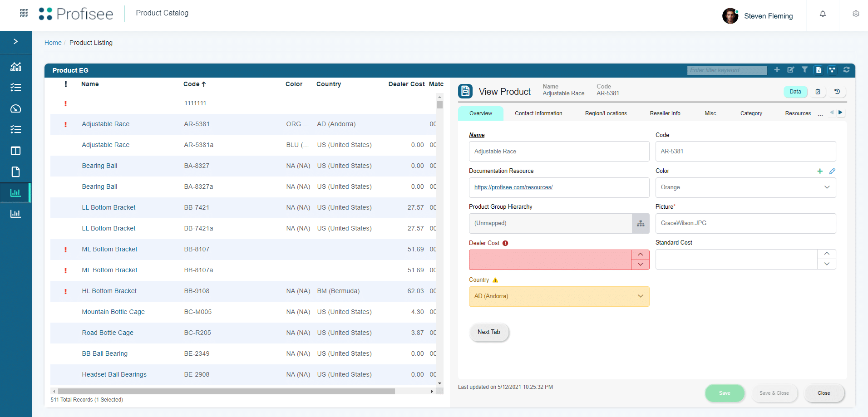Open the Product Group Hierarchy picker icon

tap(640, 223)
